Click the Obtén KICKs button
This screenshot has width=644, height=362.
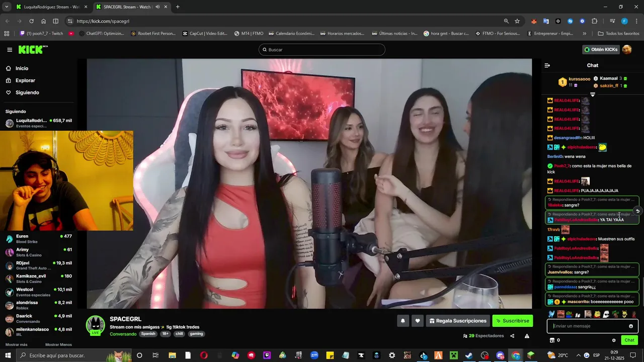[601, 49]
